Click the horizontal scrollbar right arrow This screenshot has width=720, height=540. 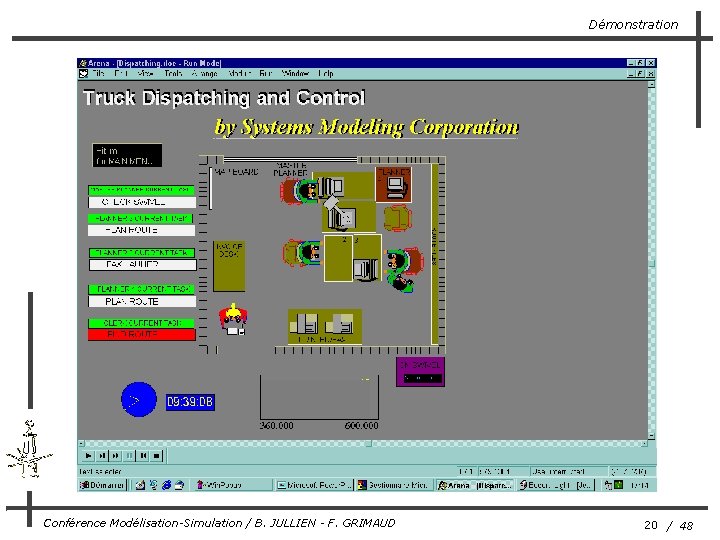644,444
